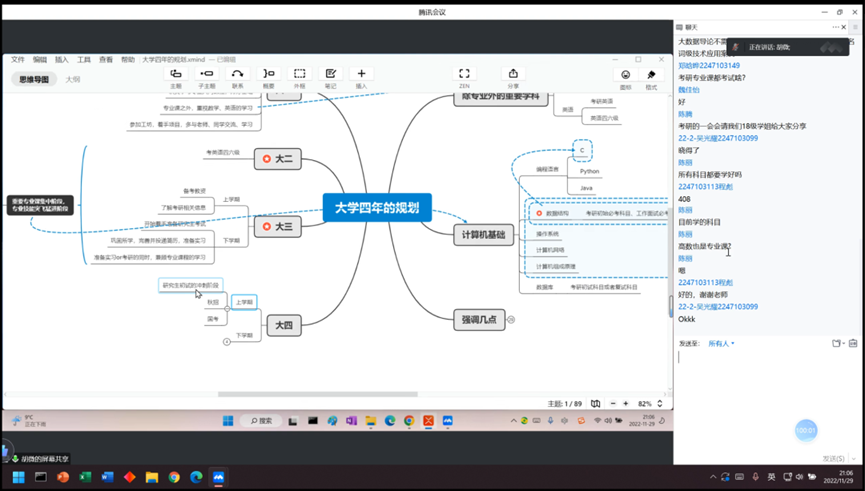Select the 联系 (Relationship) tool
865x491 pixels.
(x=237, y=75)
